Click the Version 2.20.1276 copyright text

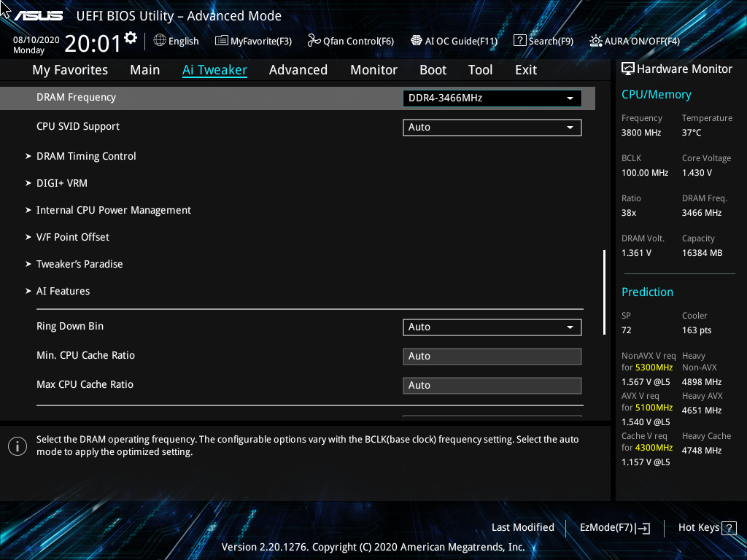[x=373, y=547]
